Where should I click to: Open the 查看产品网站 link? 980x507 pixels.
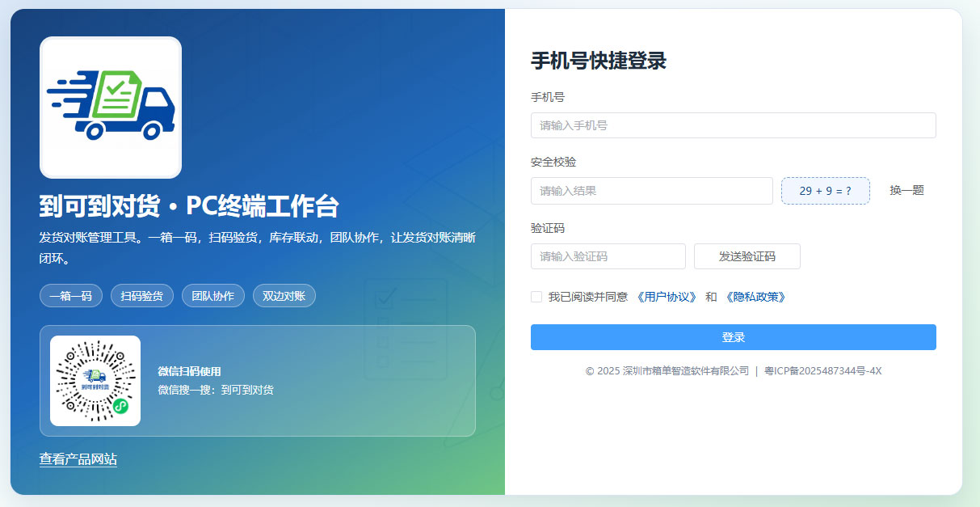click(x=78, y=459)
